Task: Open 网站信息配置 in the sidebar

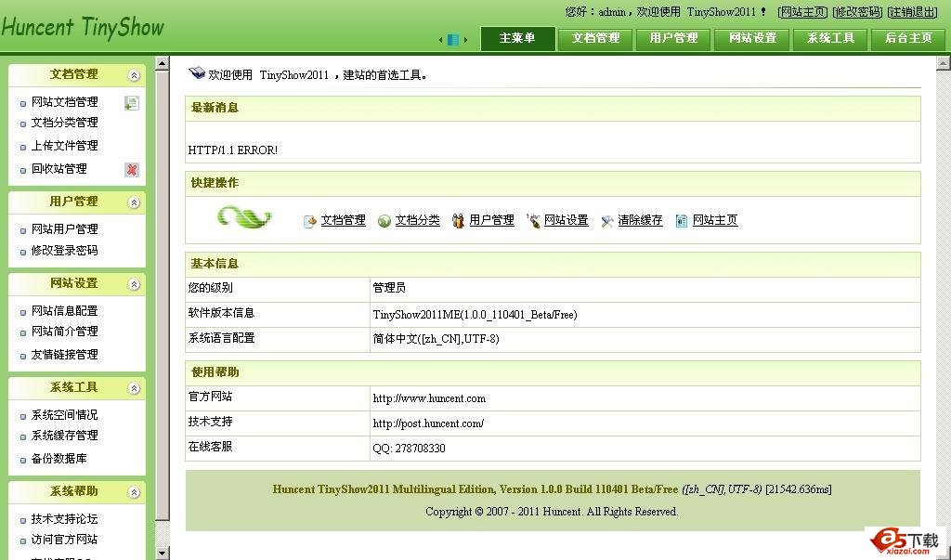Action: [64, 311]
